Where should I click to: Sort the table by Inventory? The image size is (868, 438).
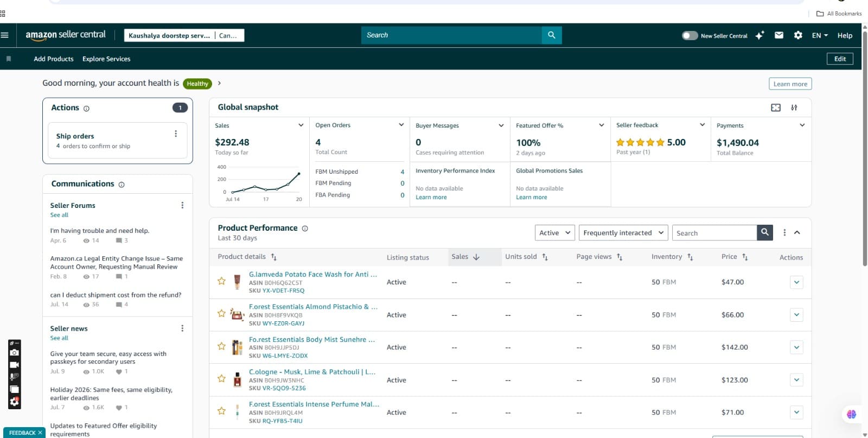pyautogui.click(x=672, y=257)
